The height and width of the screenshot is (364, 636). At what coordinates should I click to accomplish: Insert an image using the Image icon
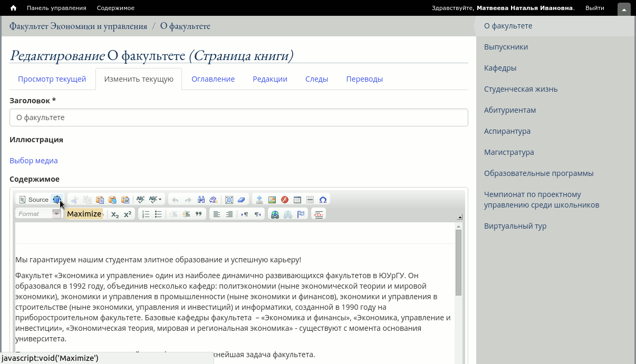[272, 200]
